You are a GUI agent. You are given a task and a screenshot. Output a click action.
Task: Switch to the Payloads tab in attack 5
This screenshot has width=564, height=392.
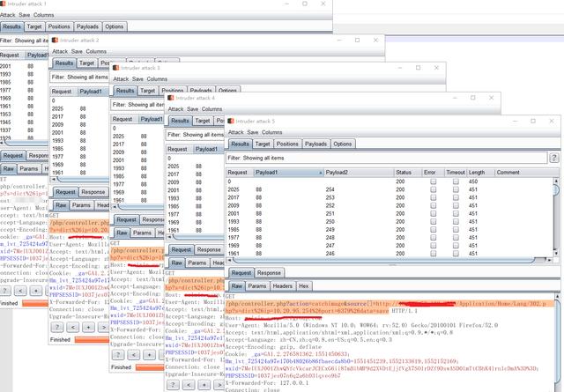pos(315,144)
